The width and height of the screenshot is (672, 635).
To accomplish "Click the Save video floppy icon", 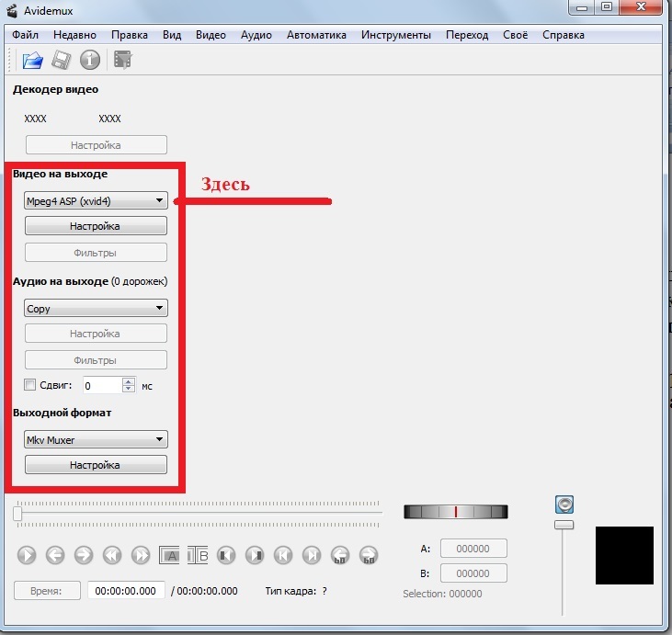I will pos(61,60).
